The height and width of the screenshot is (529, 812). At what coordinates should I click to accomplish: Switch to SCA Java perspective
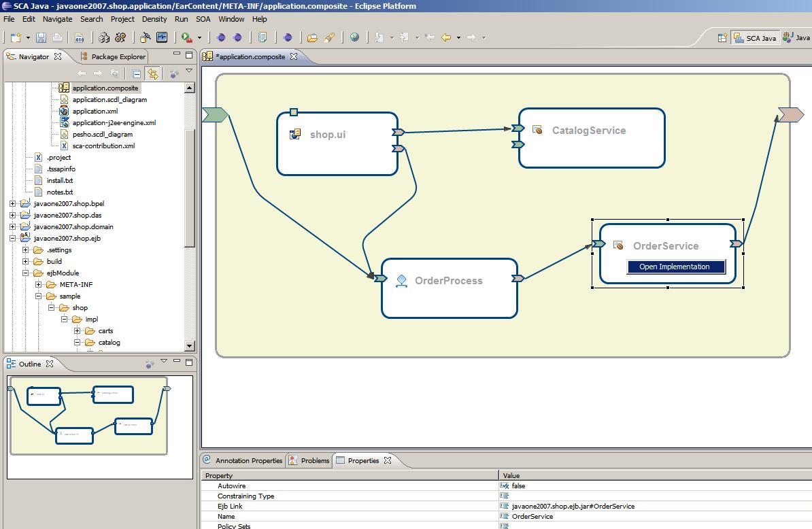point(755,38)
